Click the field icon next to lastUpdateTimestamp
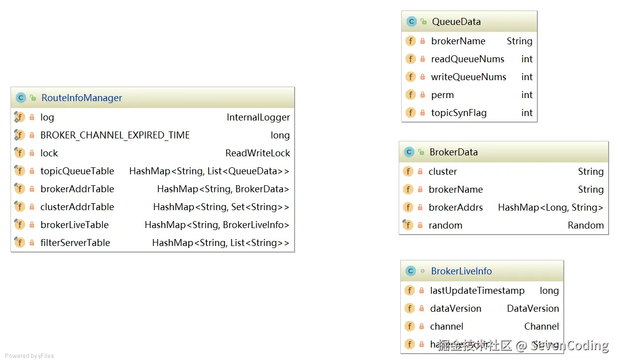Image resolution: width=619 pixels, height=364 pixels. pyautogui.click(x=410, y=290)
